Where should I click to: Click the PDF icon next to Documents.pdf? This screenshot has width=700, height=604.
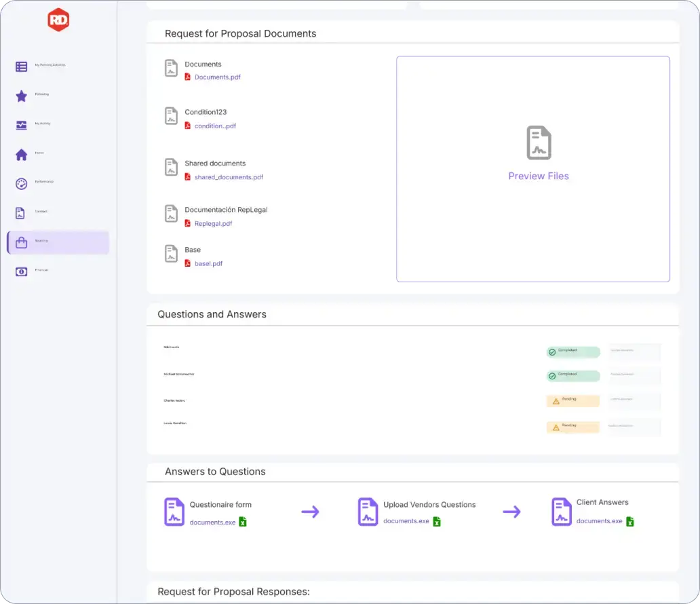click(x=188, y=77)
